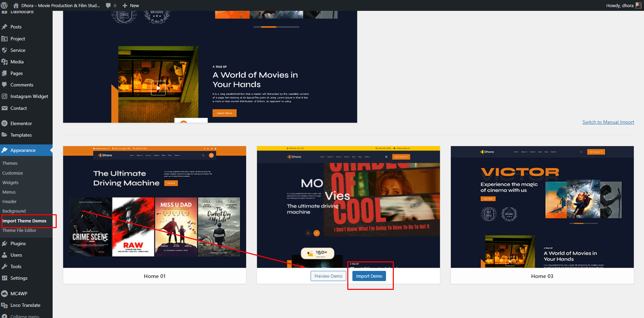The width and height of the screenshot is (644, 318).
Task: Open the dhora user avatar
Action: (639, 5)
